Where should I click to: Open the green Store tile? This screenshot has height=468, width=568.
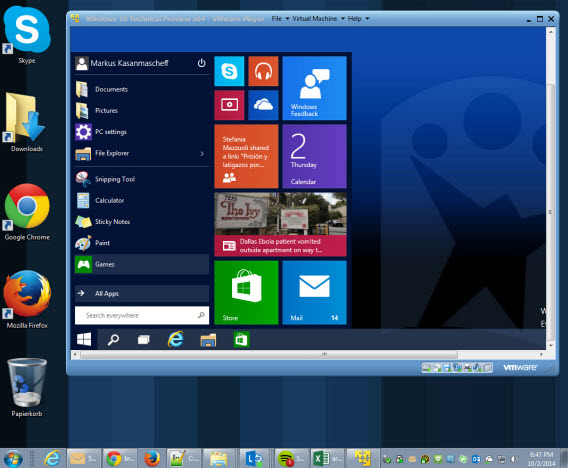[246, 293]
